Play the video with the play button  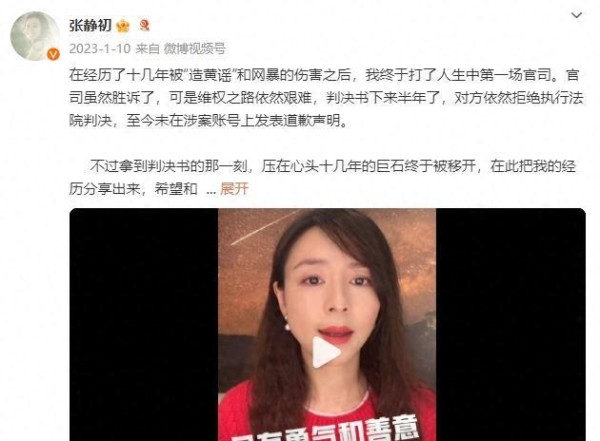coord(326,352)
